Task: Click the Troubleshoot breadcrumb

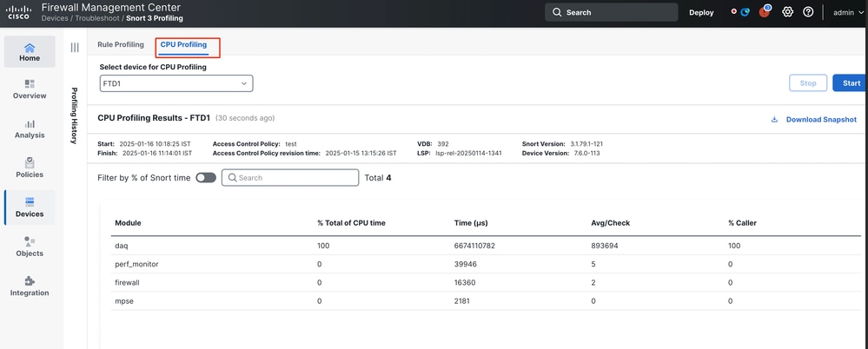Action: click(96, 18)
